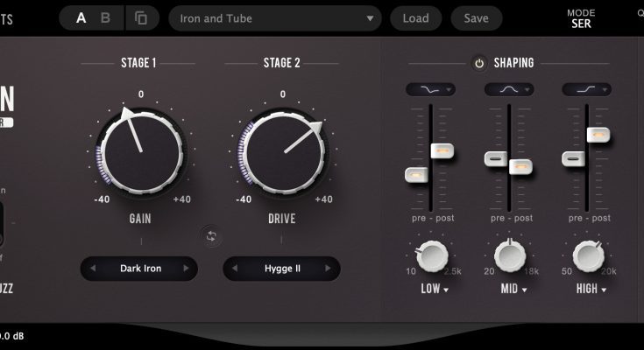Open the low shelf filter shape selector

pos(429,89)
